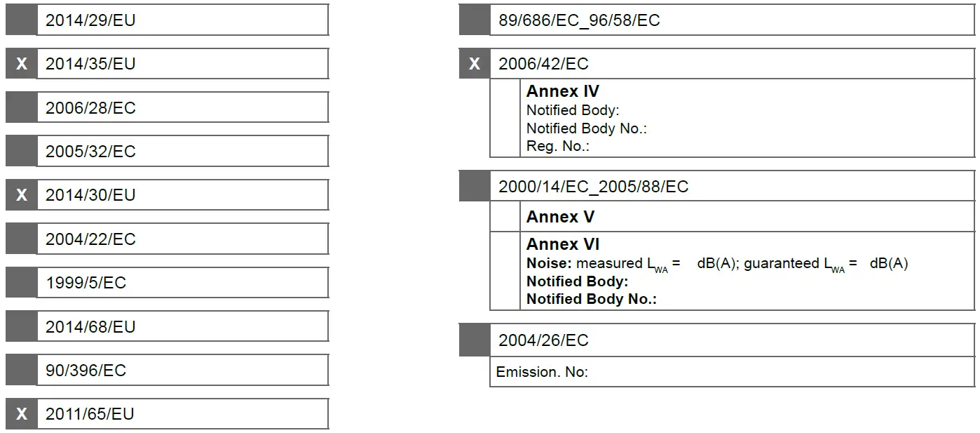Click the Annex VI heading

click(x=563, y=245)
